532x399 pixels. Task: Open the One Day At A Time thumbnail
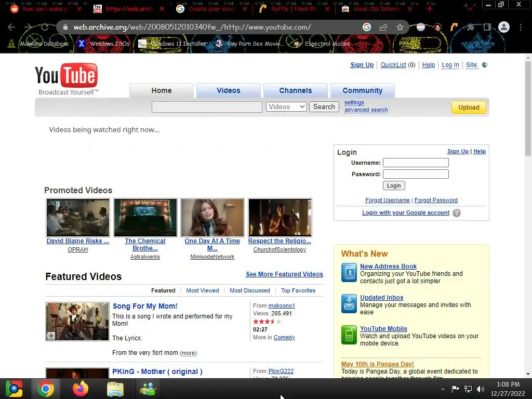point(212,218)
